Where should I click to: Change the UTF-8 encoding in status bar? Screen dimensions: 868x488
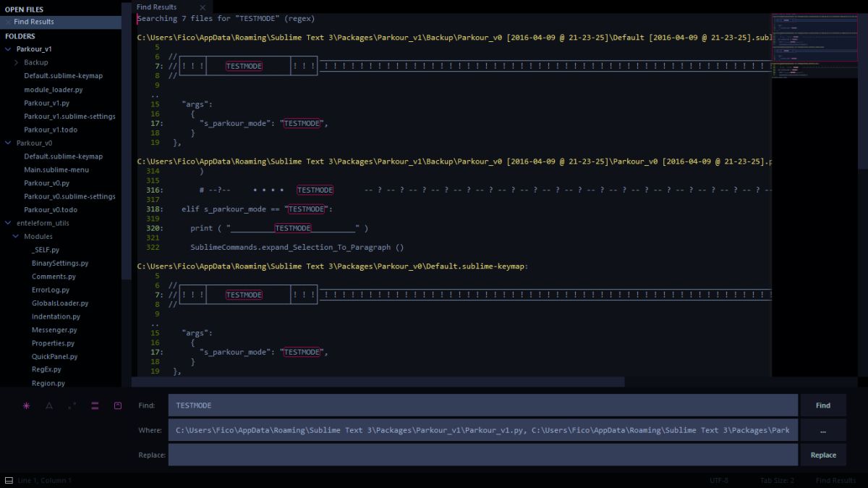pos(719,481)
